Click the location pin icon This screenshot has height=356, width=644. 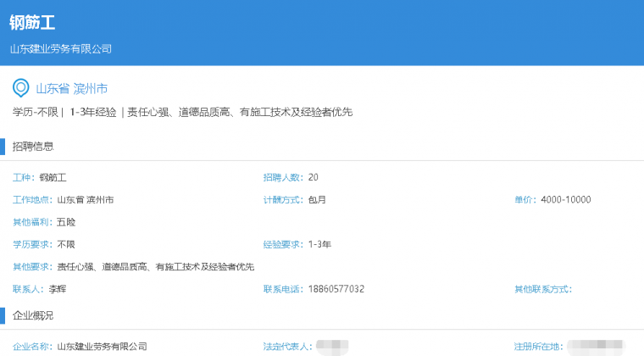[x=21, y=88]
